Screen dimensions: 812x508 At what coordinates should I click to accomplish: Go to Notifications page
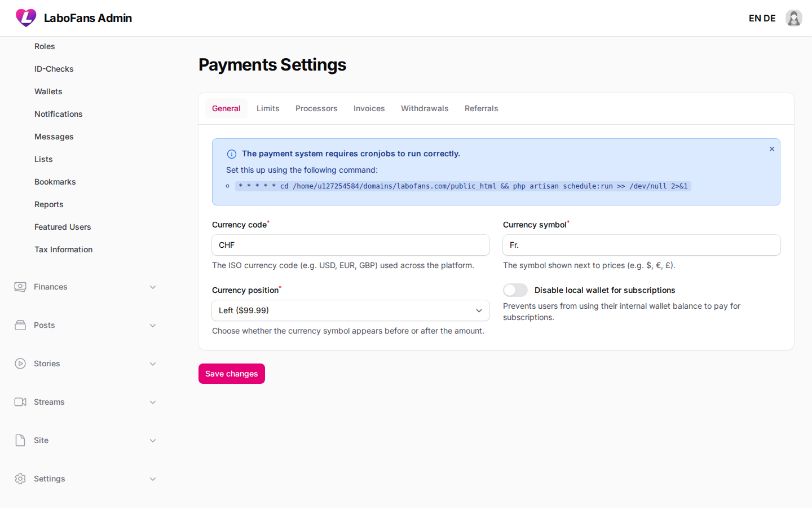tap(59, 114)
